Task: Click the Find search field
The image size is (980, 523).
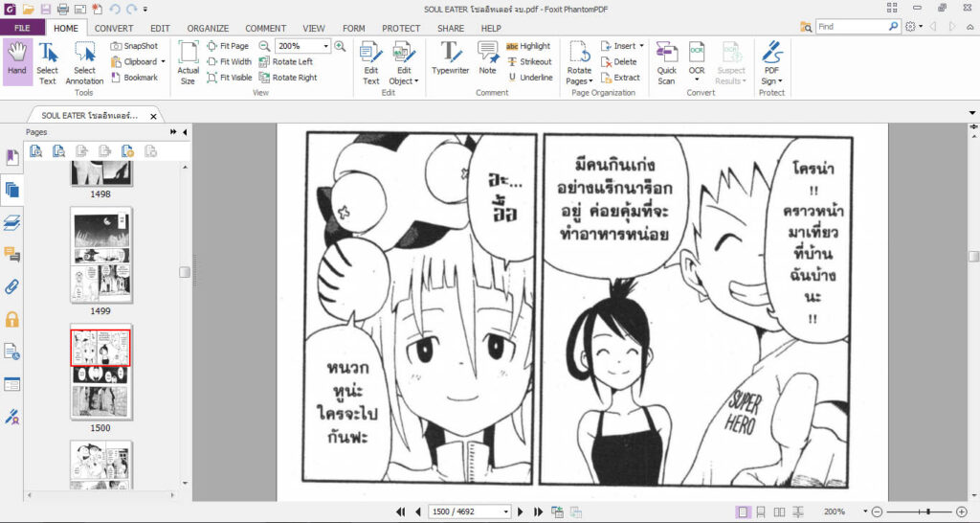Action: click(x=851, y=27)
